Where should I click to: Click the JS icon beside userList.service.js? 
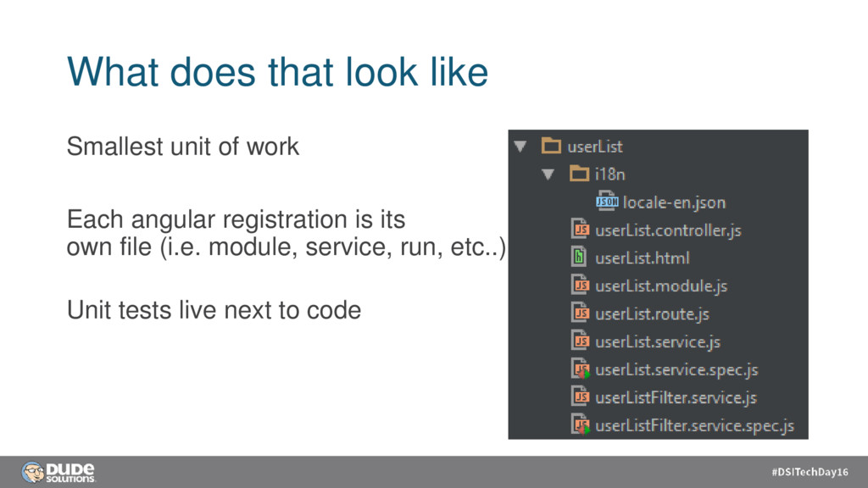pyautogui.click(x=580, y=341)
